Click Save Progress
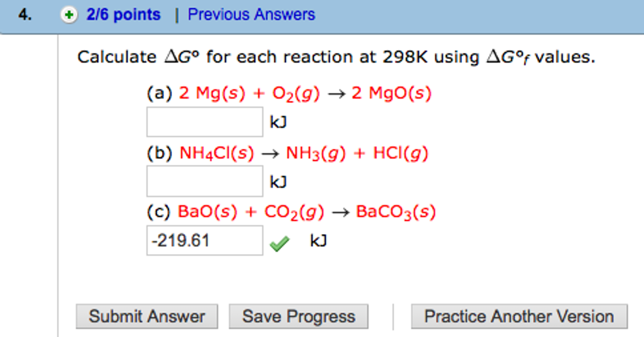Screen dimensions: 644x337 pyautogui.click(x=298, y=316)
